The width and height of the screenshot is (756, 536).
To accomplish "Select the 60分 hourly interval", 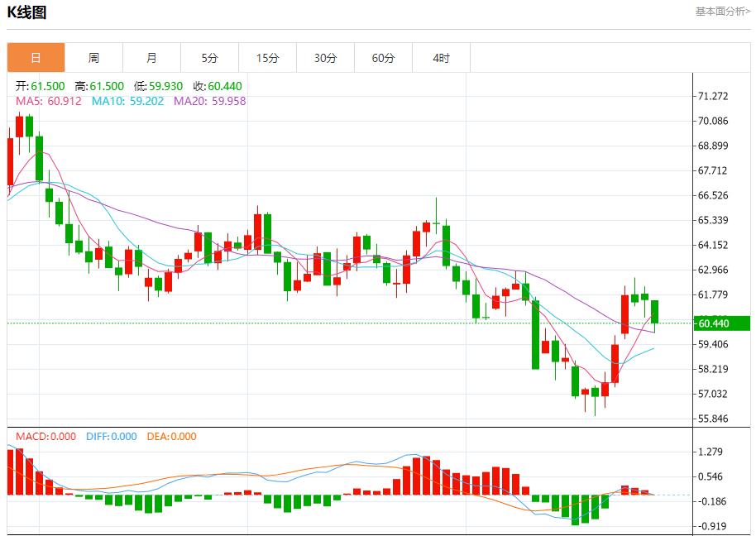I will [384, 57].
